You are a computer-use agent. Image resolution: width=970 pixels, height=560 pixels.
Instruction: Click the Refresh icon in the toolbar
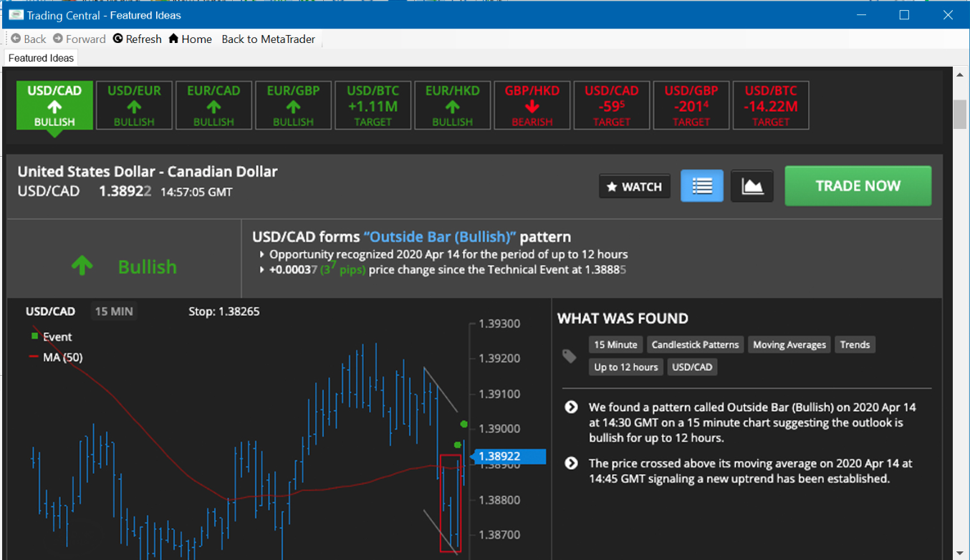tap(118, 39)
